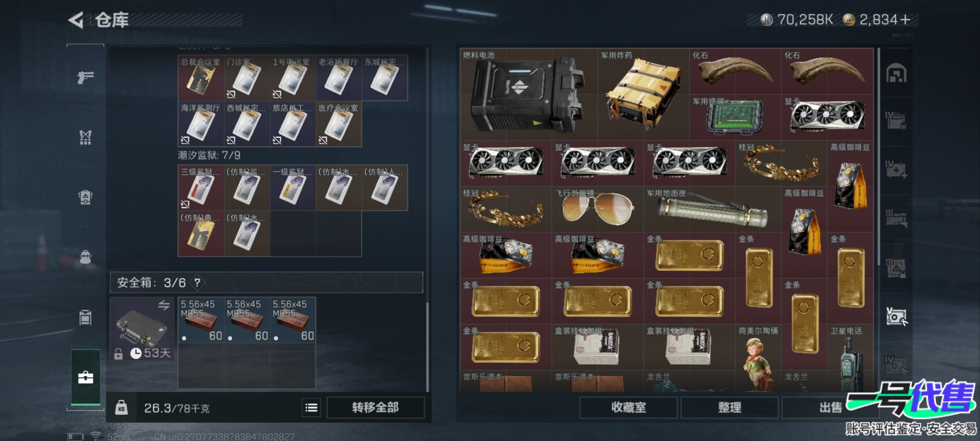
Task: Open the weapons category pistol icon
Action: tap(85, 76)
